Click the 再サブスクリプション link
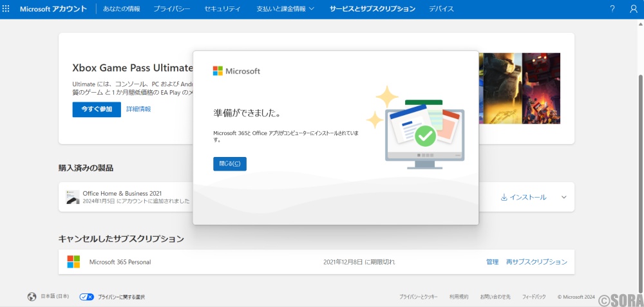Viewport: 644px width, 307px height. click(x=536, y=262)
